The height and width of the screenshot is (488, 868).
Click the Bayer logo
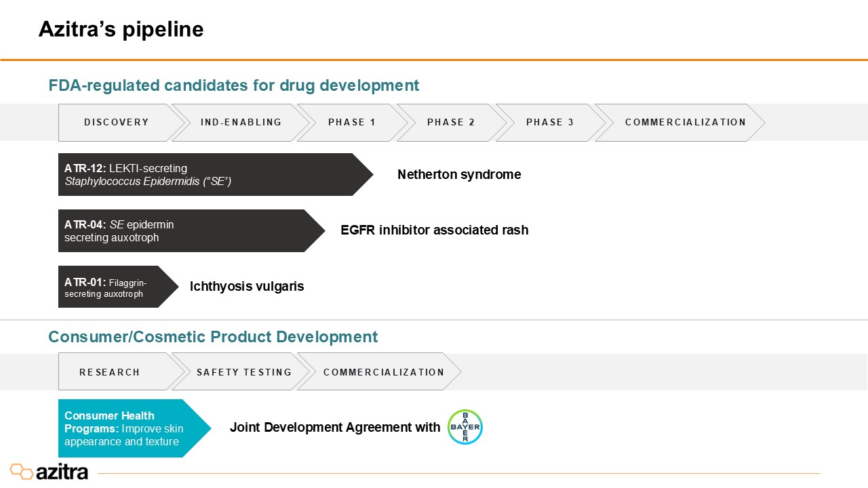[x=465, y=427]
